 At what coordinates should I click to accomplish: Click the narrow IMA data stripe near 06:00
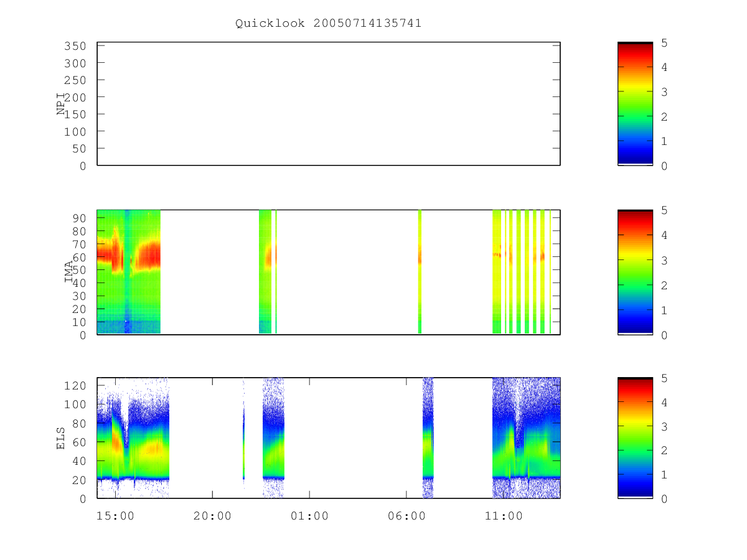420,272
